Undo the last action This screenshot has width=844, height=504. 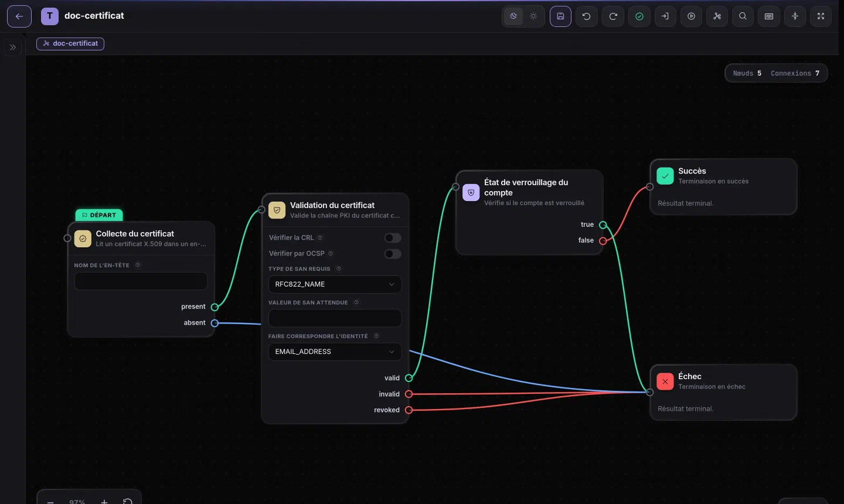tap(587, 16)
